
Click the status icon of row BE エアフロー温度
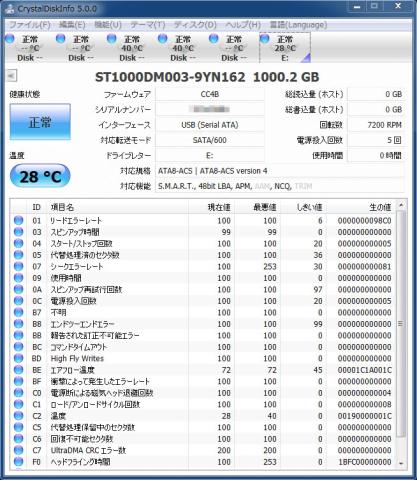(19, 370)
